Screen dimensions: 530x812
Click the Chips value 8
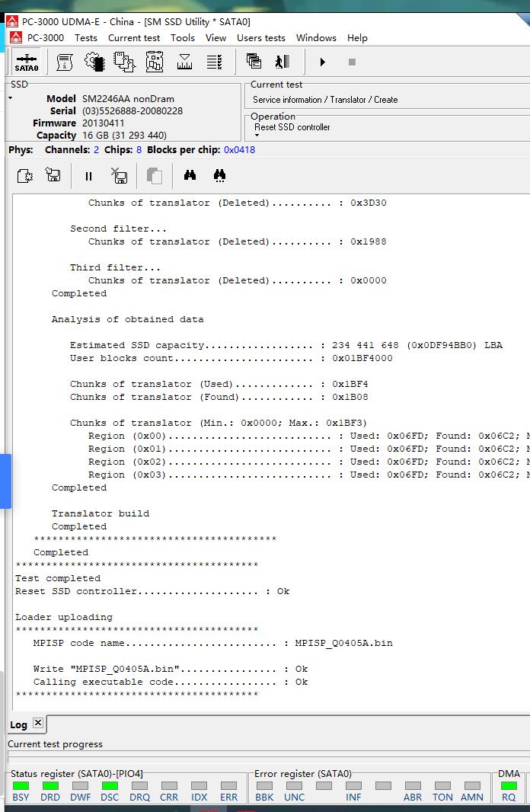click(139, 149)
